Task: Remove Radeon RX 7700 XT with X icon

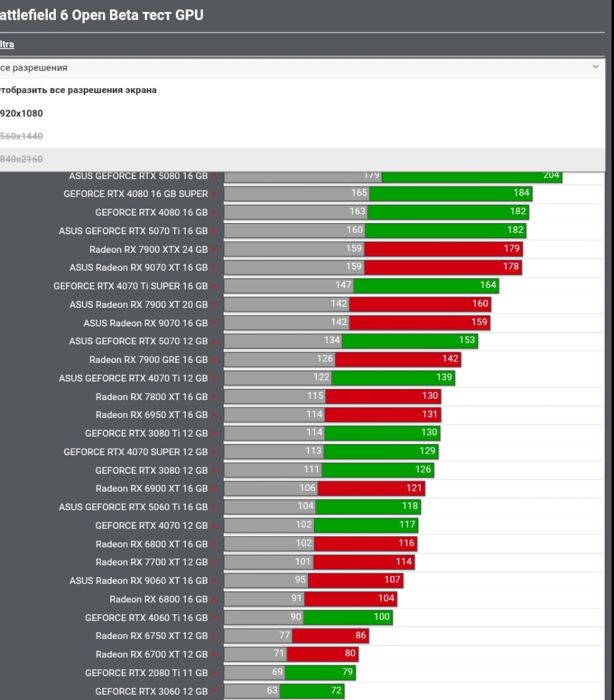Action: (x=214, y=563)
